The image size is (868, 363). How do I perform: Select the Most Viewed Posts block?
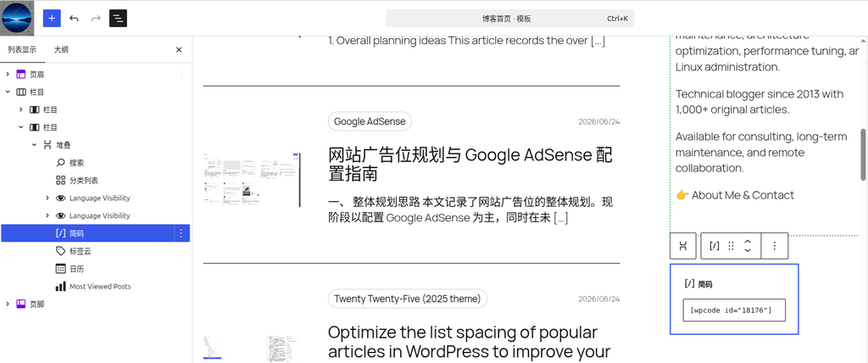tap(100, 287)
